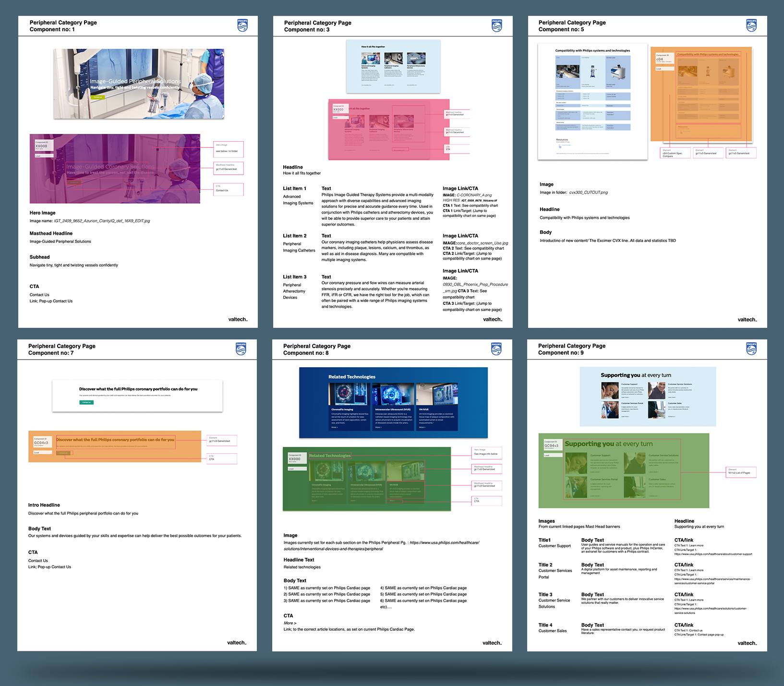This screenshot has height=686, width=784.
Task: Open the white Compatibility chart mockup
Action: click(592, 101)
